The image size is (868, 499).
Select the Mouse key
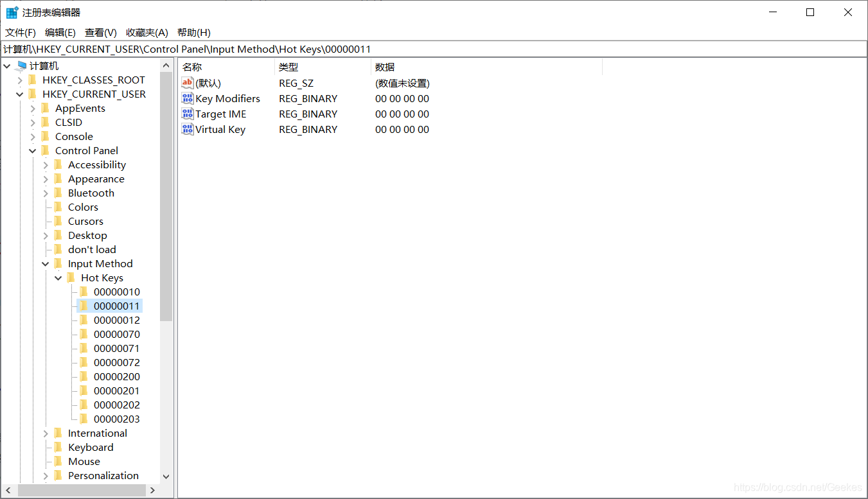[x=84, y=461]
